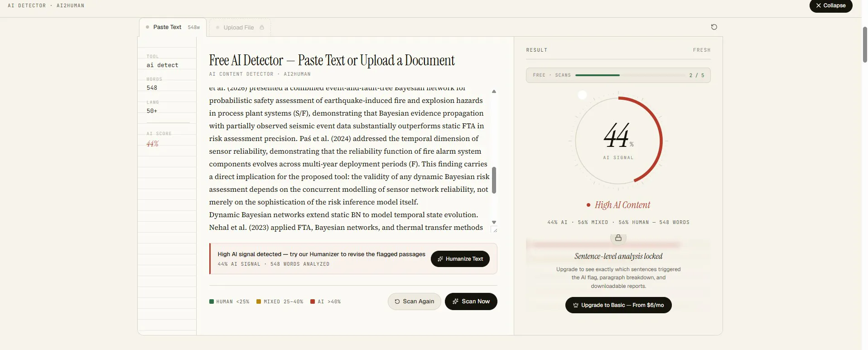The image size is (868, 350).
Task: Click the reset/refresh icon above result panel
Action: click(x=714, y=27)
